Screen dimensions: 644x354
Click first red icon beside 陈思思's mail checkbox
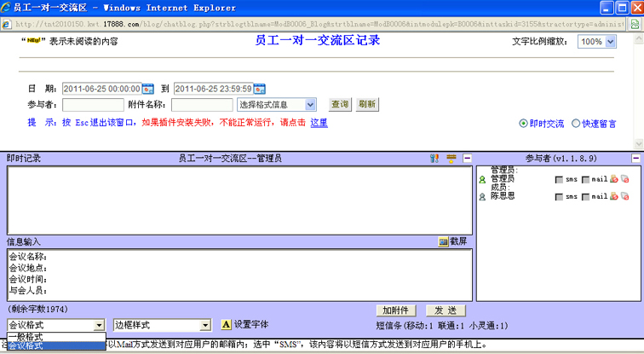613,196
